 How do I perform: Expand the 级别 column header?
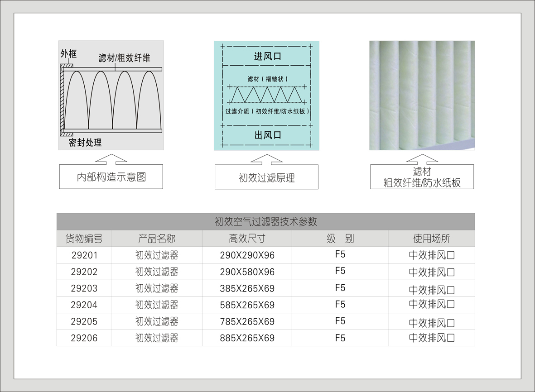click(x=340, y=239)
